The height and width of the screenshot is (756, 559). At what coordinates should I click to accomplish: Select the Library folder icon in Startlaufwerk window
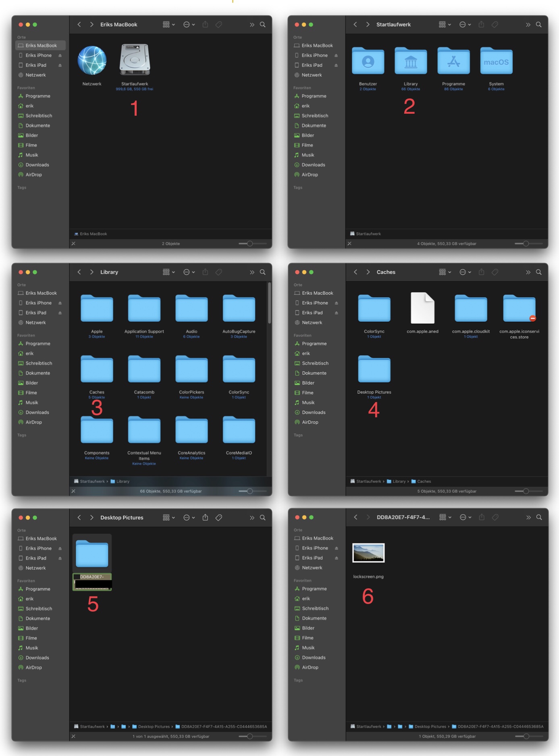411,61
